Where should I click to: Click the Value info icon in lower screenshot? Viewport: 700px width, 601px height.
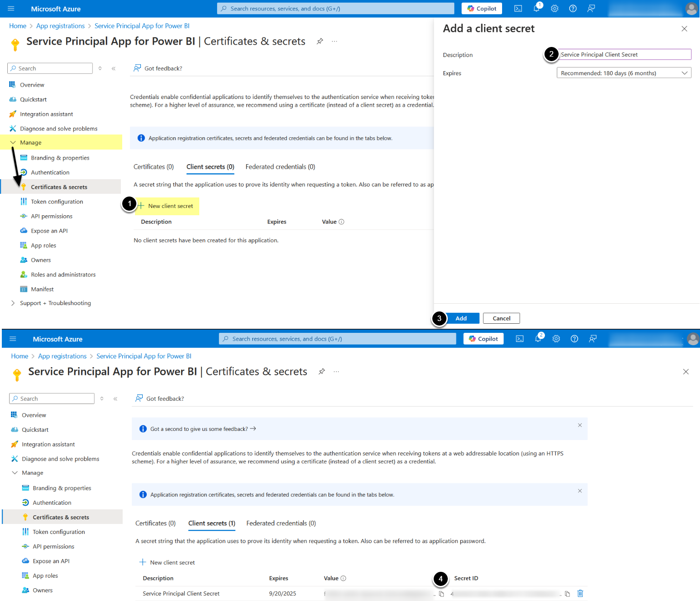click(343, 578)
